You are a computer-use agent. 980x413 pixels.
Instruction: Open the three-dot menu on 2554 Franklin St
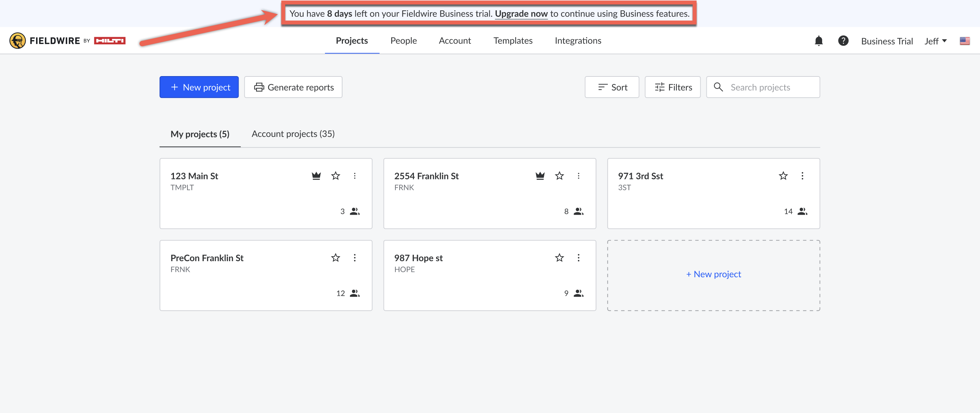point(578,176)
